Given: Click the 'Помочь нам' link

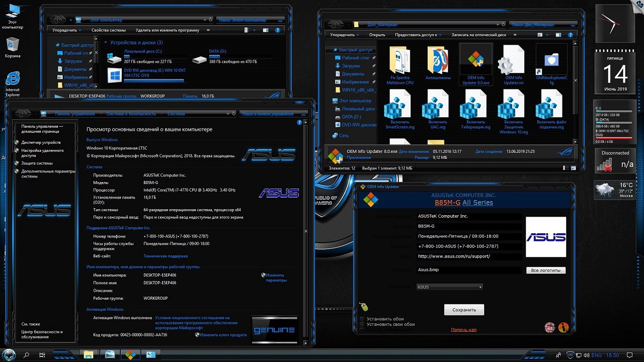Looking at the screenshot, I should [463, 330].
